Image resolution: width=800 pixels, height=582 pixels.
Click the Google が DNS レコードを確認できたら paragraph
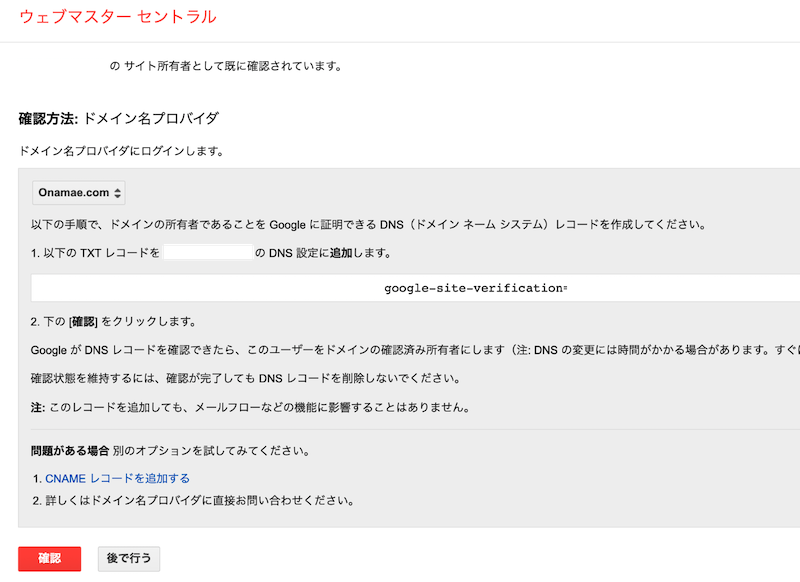[x=400, y=351]
